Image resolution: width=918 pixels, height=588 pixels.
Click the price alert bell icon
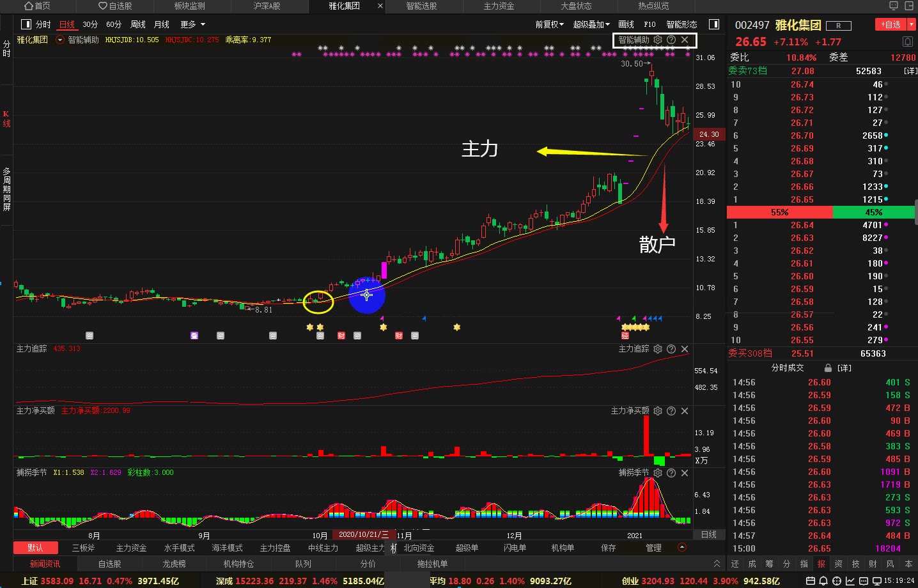point(908,42)
